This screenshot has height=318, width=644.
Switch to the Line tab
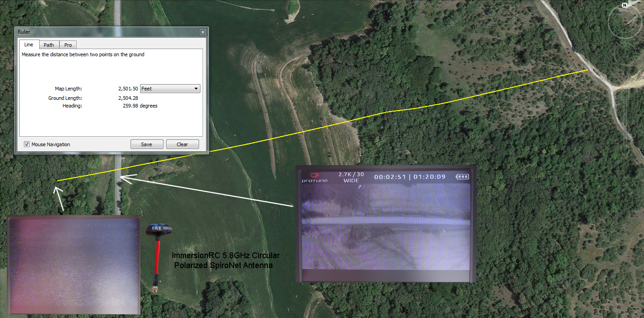click(x=29, y=45)
